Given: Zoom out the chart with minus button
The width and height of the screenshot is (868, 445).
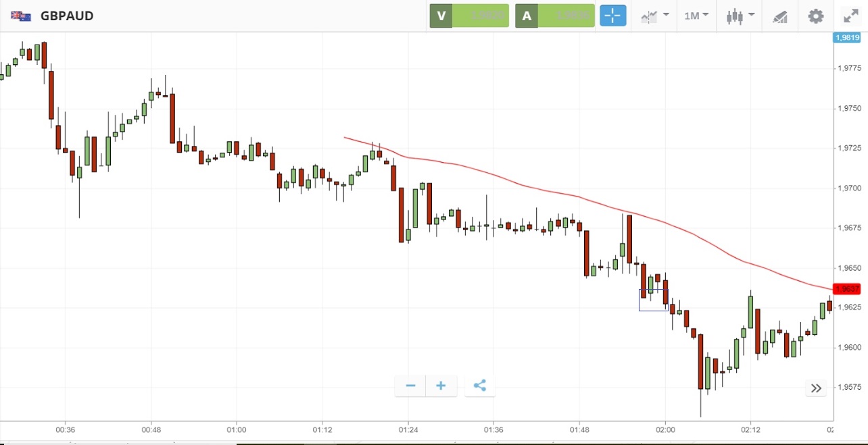Looking at the screenshot, I should tap(410, 386).
